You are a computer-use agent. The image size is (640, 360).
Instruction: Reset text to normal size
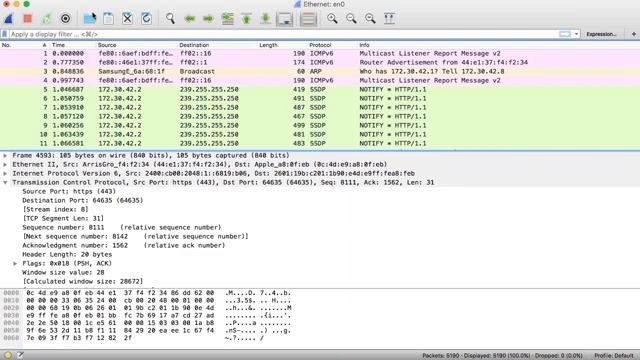click(370, 18)
